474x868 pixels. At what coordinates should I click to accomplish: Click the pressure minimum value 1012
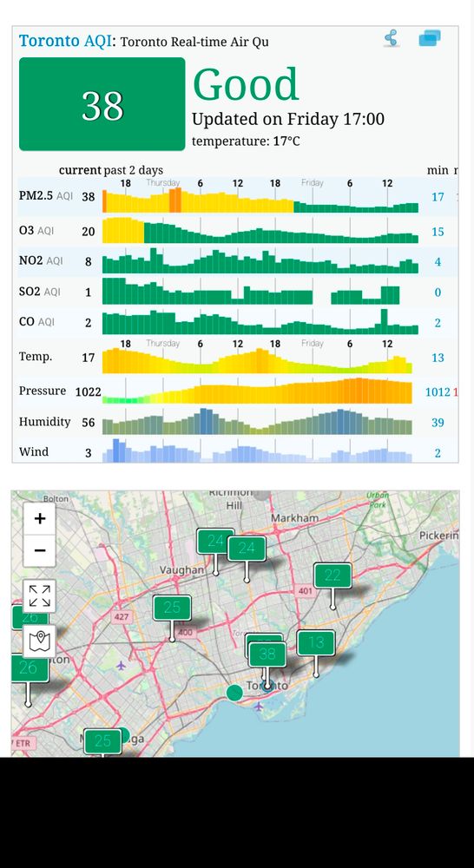438,392
